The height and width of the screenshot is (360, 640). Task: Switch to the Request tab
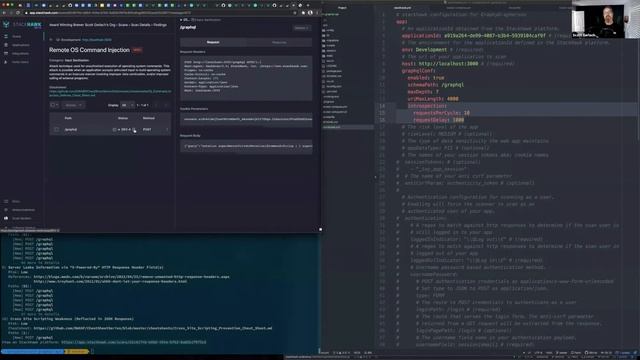(x=213, y=42)
